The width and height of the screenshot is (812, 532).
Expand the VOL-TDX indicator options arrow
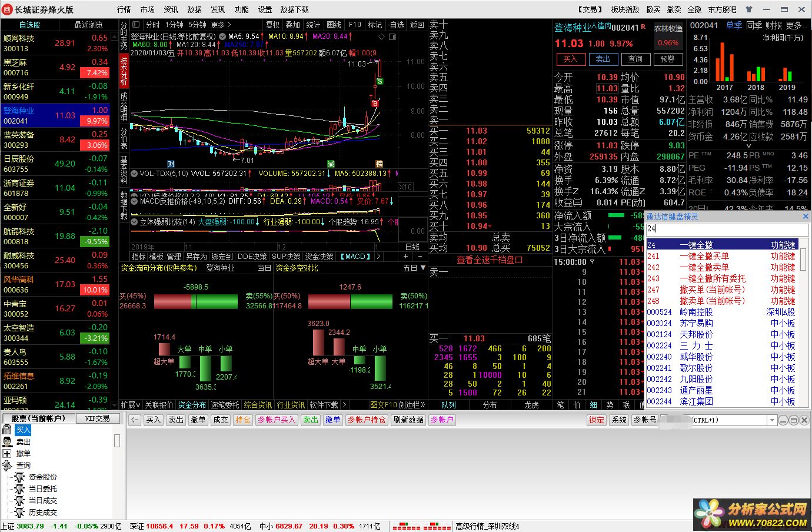pyautogui.click(x=134, y=174)
